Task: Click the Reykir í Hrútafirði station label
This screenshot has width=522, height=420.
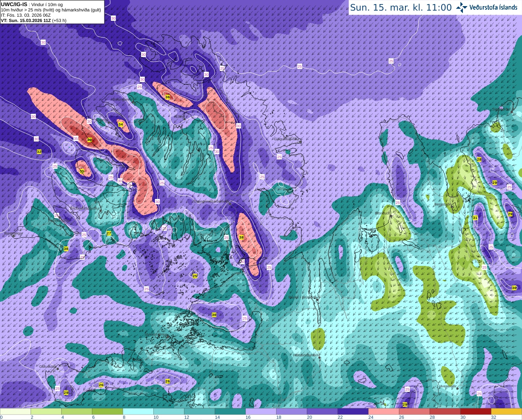Action: pos(303,297)
